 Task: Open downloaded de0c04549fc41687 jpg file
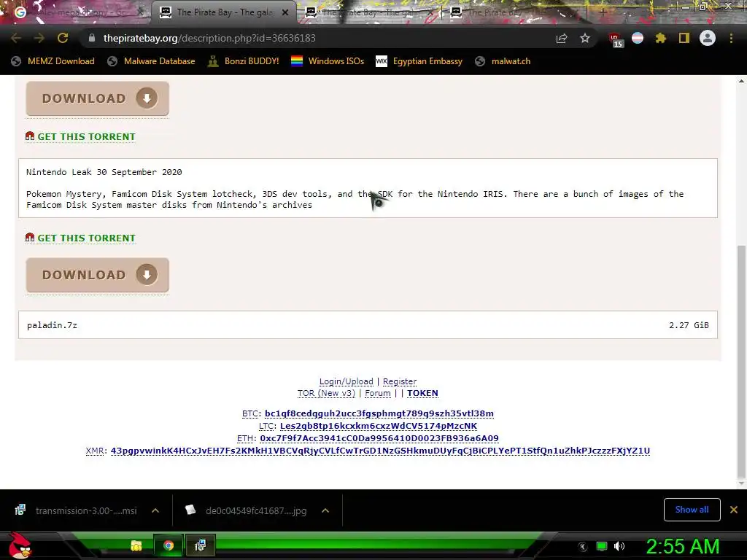coord(247,511)
